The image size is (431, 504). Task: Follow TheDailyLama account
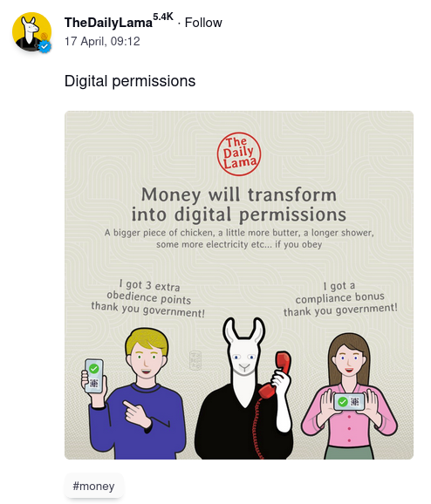click(x=203, y=23)
